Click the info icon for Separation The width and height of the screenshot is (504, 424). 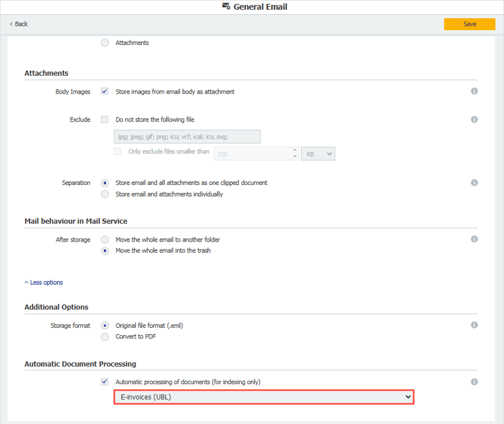click(x=474, y=183)
